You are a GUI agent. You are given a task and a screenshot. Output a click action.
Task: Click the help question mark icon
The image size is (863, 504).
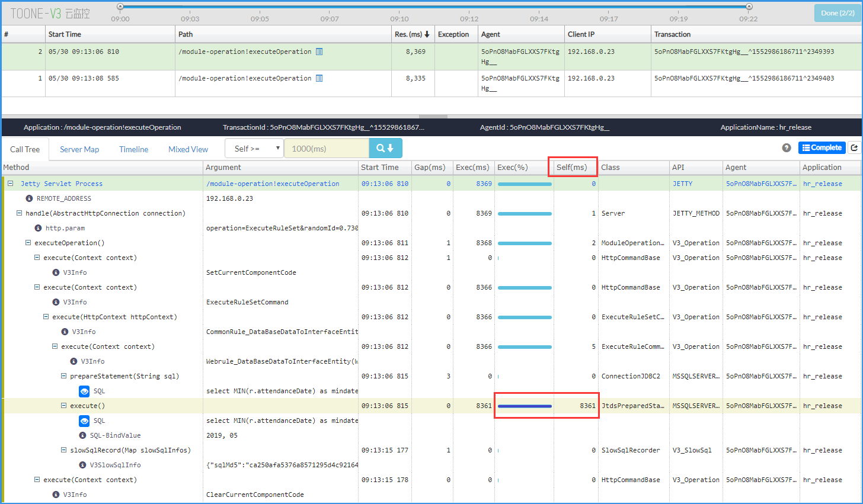point(787,148)
